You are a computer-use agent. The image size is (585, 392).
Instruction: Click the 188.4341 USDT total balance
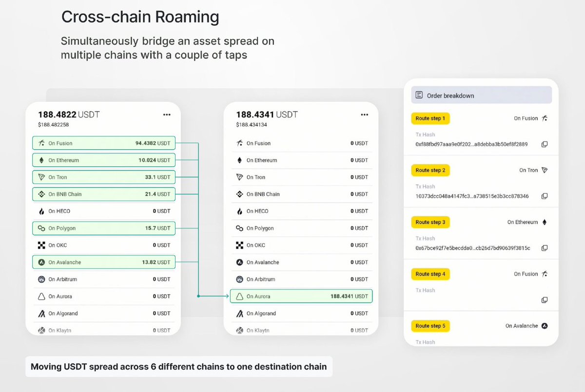pos(267,115)
